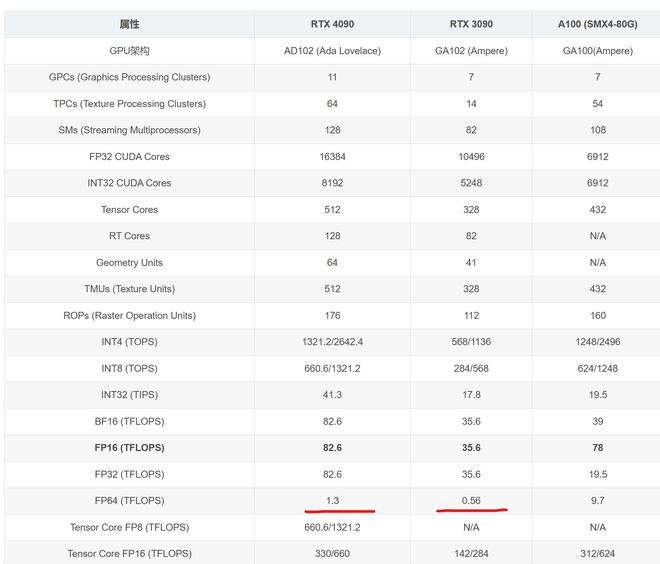Click the INT8 (TOPS) label
660x564 pixels.
pos(129,369)
